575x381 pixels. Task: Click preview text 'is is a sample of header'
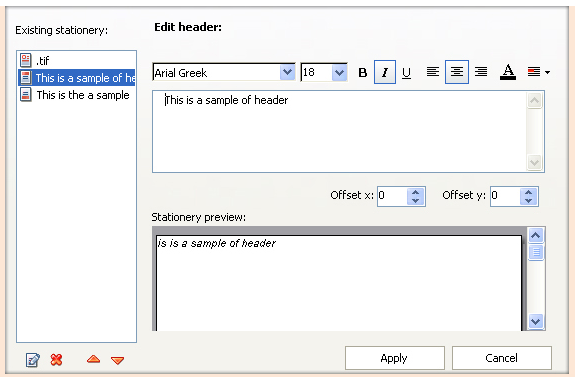pyautogui.click(x=217, y=243)
